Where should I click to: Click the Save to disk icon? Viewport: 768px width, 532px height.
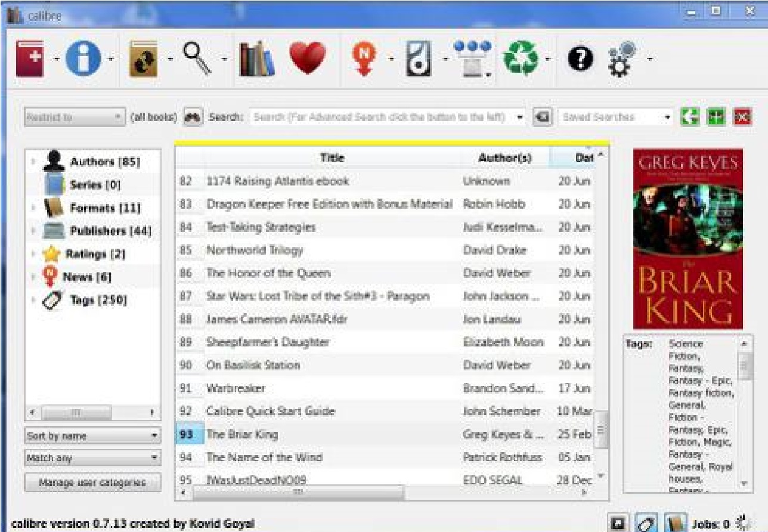tap(420, 58)
